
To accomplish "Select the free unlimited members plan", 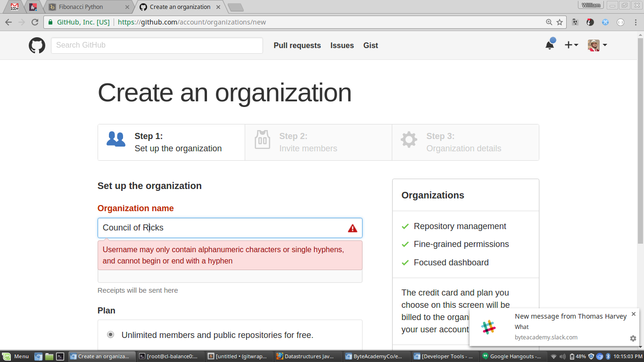I will click(110, 335).
